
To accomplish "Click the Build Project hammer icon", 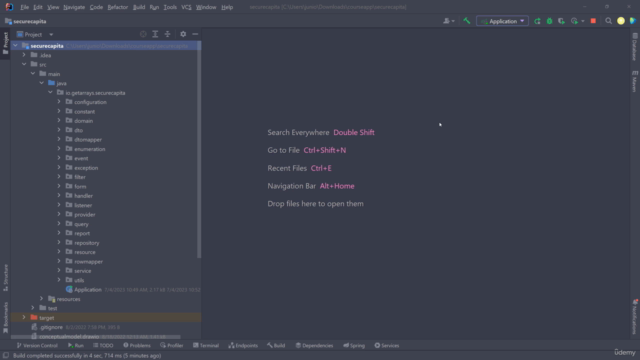I will 467,21.
